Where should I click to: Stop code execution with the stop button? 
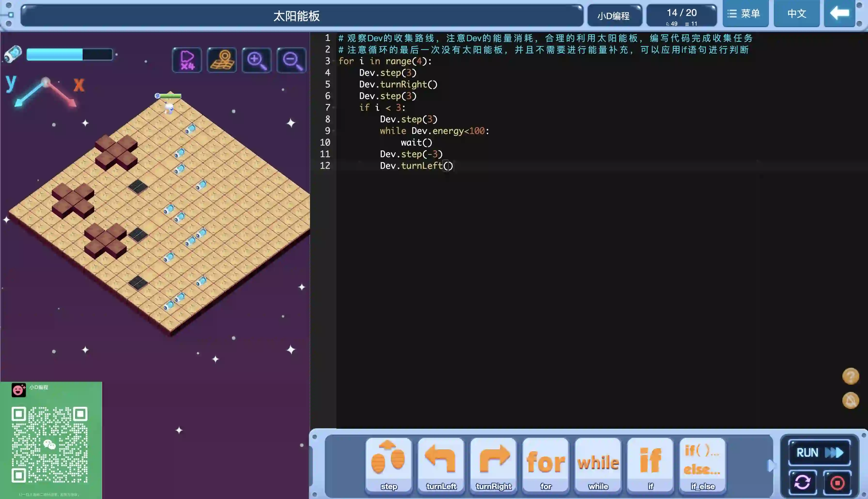(837, 483)
